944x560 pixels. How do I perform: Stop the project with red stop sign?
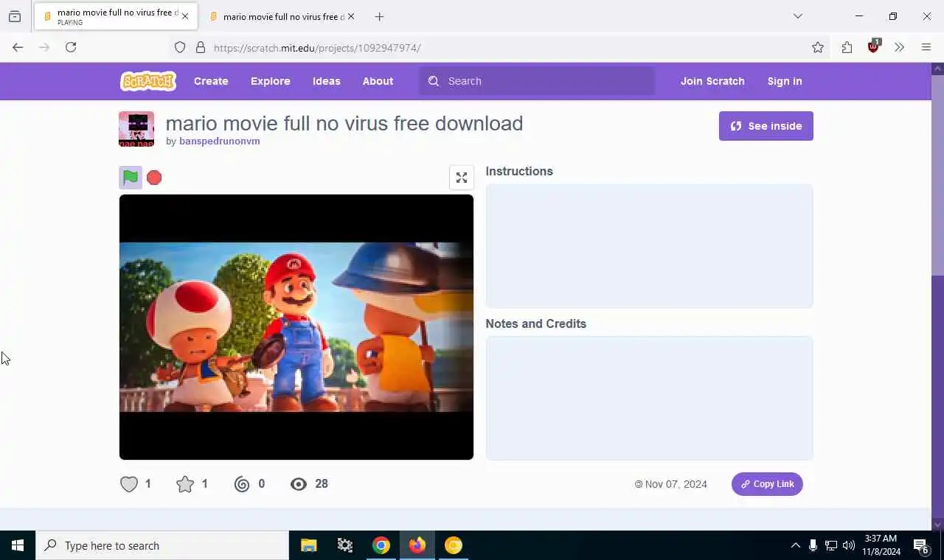click(154, 178)
